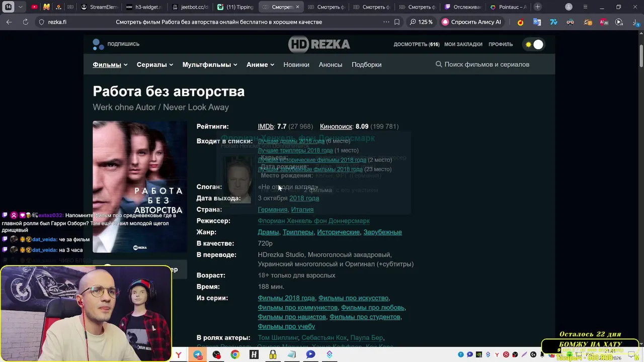The width and height of the screenshot is (644, 362).
Task: Open the Фильмы dropdown menu
Action: [x=110, y=64]
